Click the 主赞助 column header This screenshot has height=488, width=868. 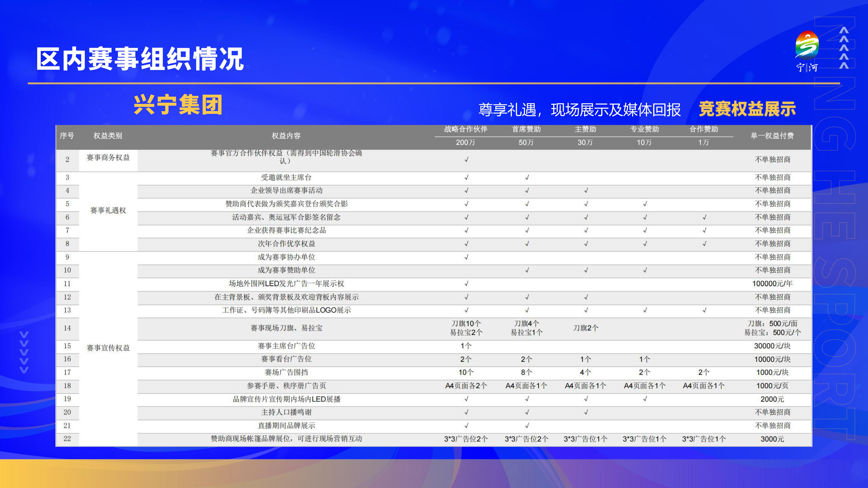click(585, 129)
